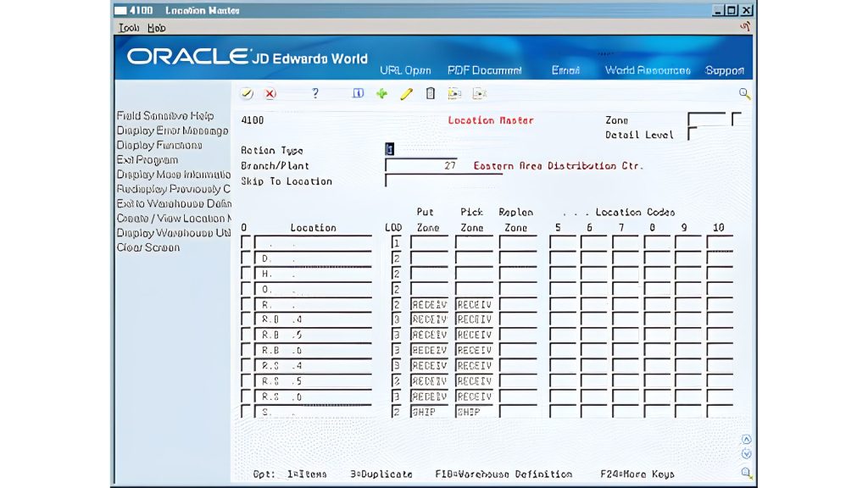Open the Tools menu

(129, 28)
